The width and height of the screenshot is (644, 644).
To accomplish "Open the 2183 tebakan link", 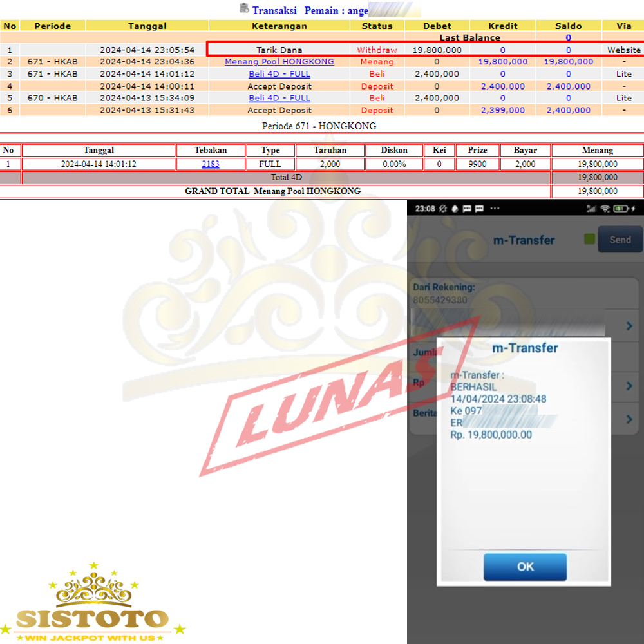I will pos(210,164).
